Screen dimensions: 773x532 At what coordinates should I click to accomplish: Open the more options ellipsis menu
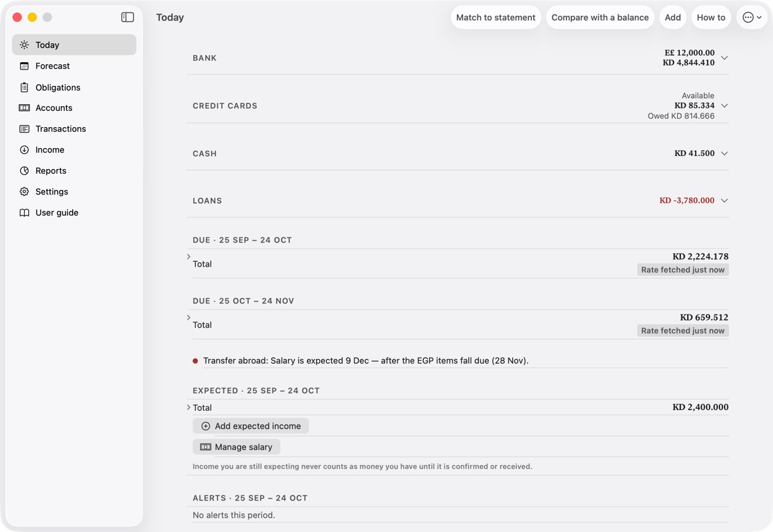[752, 17]
